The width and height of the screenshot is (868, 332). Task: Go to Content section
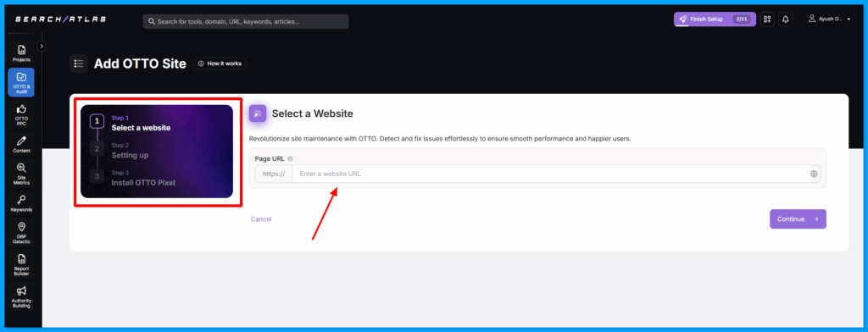(21, 145)
